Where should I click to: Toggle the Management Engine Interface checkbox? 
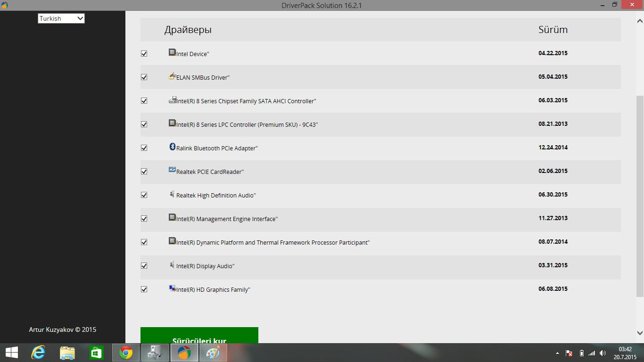pyautogui.click(x=144, y=219)
